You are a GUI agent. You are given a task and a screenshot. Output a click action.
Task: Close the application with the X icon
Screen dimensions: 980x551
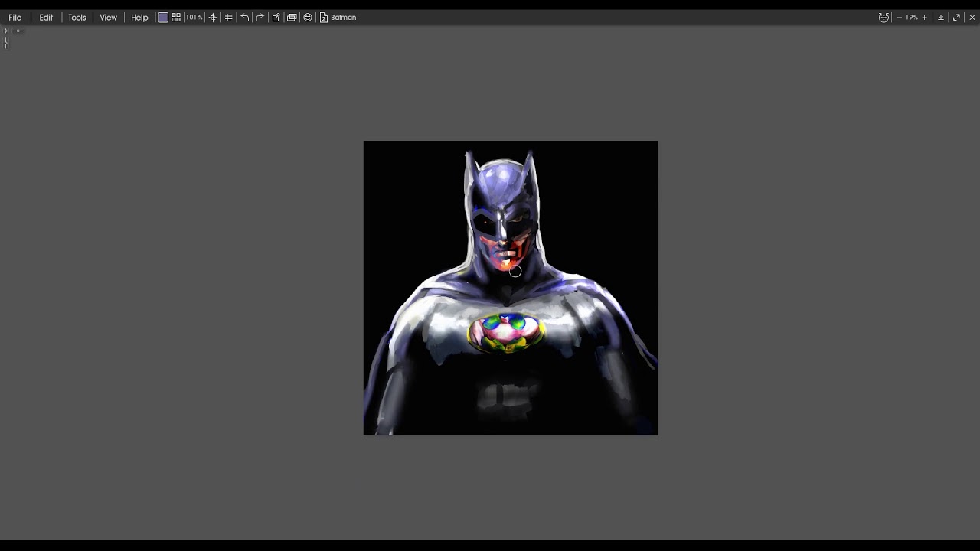pyautogui.click(x=972, y=17)
